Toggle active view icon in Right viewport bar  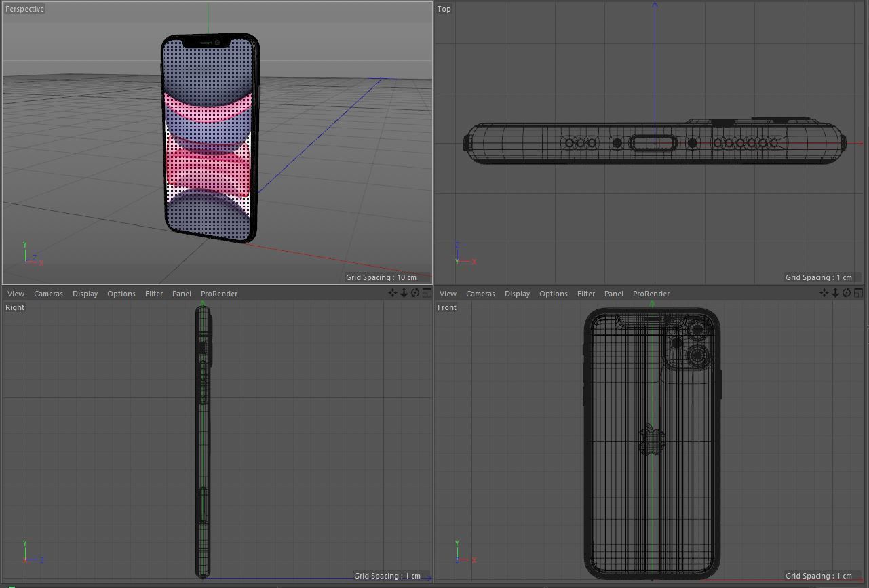427,293
